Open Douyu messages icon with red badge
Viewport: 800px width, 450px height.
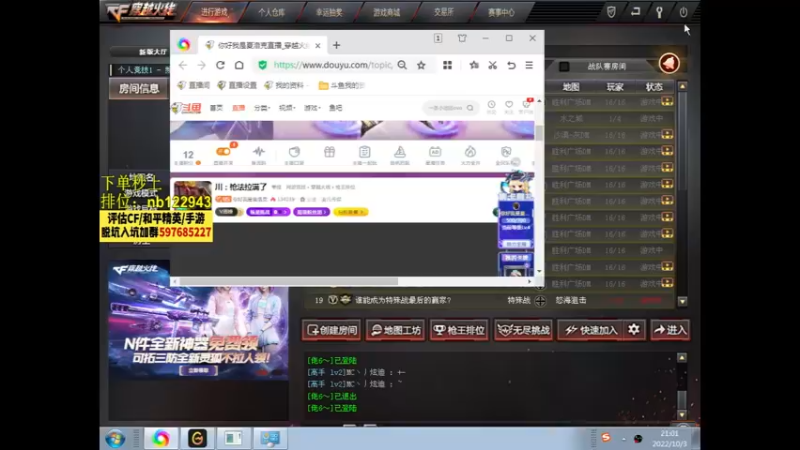point(527,104)
